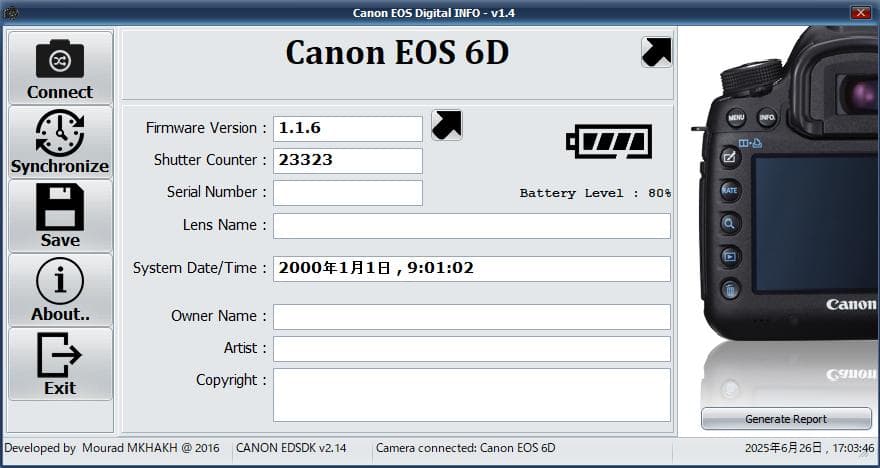Click Camera connected: Canon EOS 6D status
Viewport: 880px width, 468px height.
pyautogui.click(x=465, y=448)
